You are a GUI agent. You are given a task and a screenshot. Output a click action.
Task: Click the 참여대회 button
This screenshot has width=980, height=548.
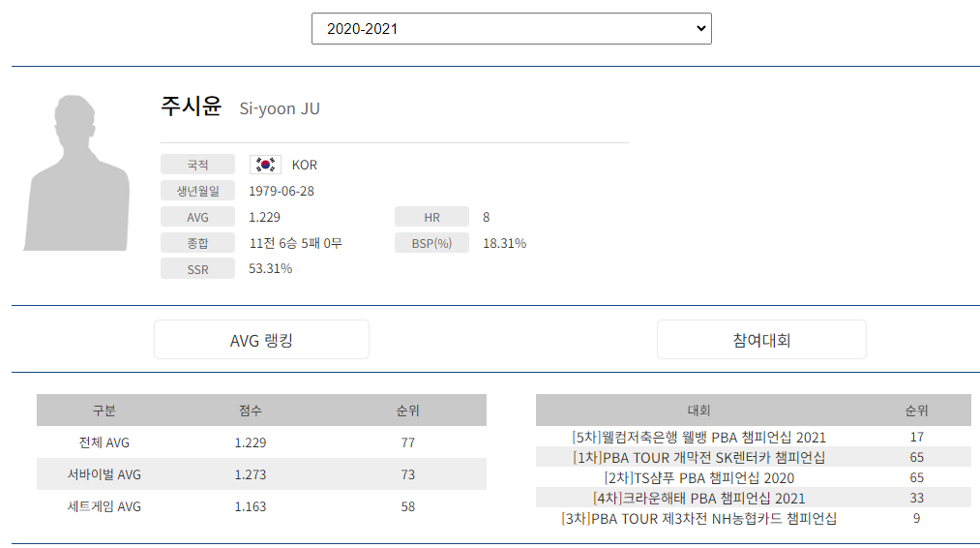[x=761, y=340]
